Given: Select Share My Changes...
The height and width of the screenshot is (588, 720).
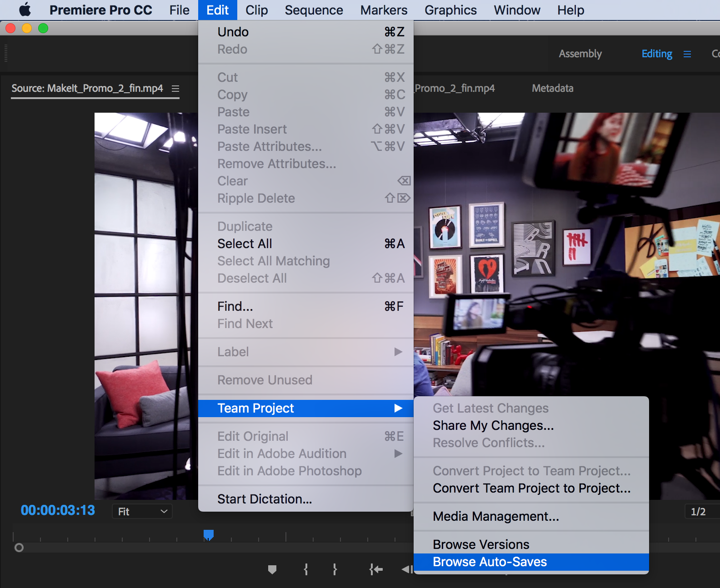Looking at the screenshot, I should pos(531,425).
